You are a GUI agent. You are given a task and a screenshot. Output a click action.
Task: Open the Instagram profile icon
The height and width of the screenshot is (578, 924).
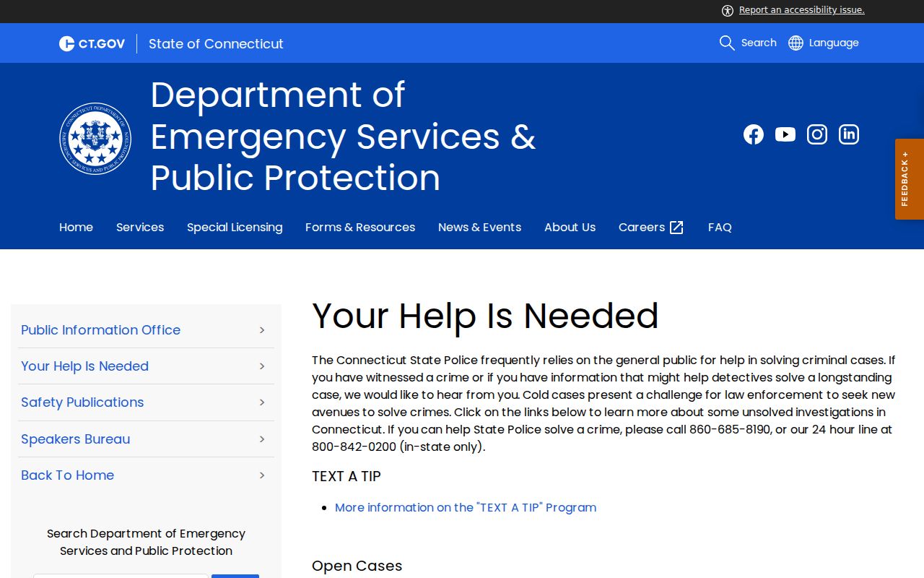tap(817, 134)
